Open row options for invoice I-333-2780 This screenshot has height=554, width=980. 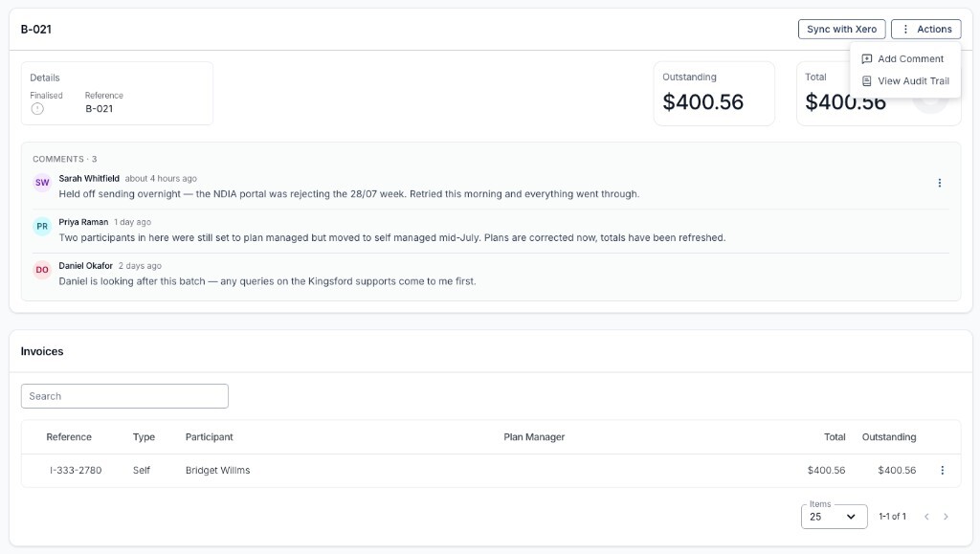(943, 471)
